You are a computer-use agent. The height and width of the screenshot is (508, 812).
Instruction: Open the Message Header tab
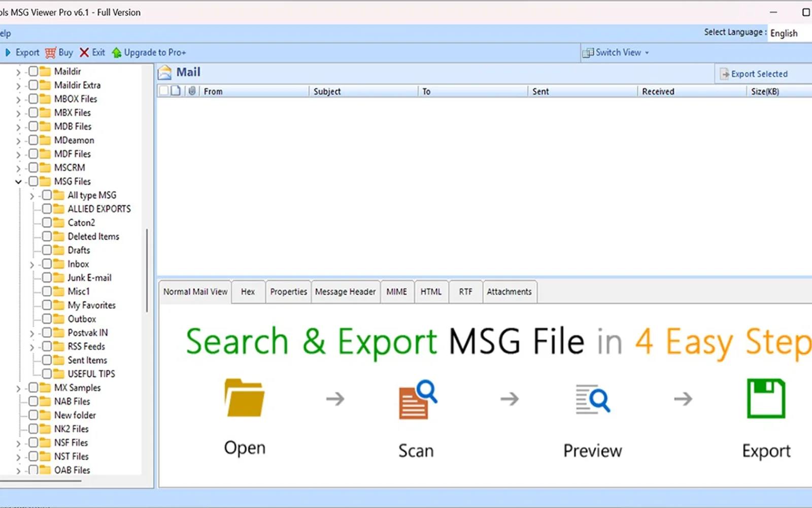[x=346, y=292]
